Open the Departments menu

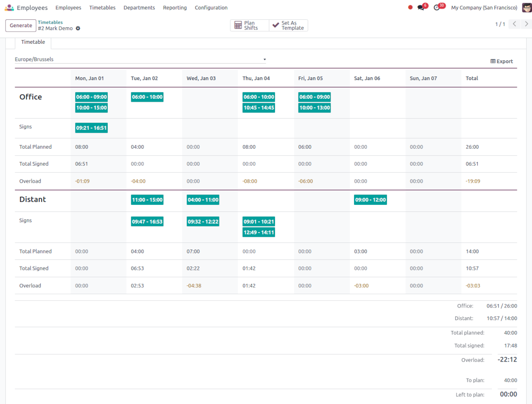pos(139,8)
